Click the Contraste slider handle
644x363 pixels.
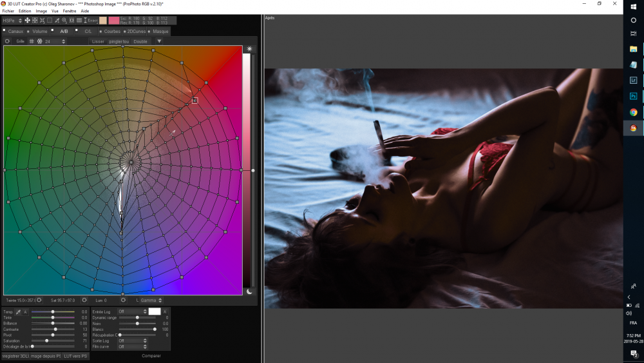click(55, 329)
